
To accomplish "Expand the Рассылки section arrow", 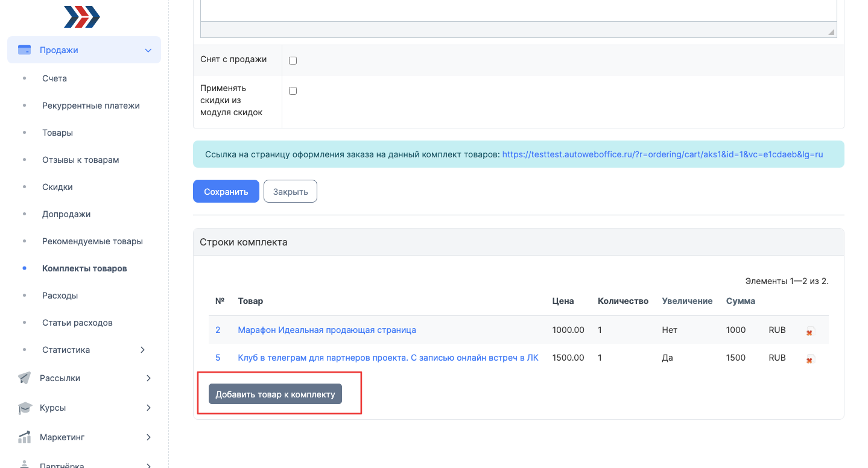I will tap(148, 378).
